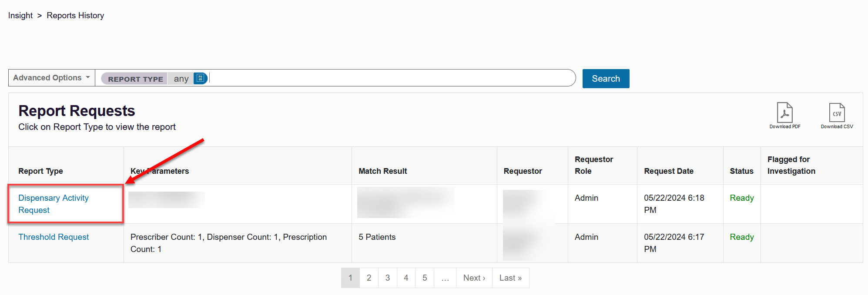This screenshot has height=295, width=868.
Task: Jump to the last page with 'Last »'
Action: (510, 278)
